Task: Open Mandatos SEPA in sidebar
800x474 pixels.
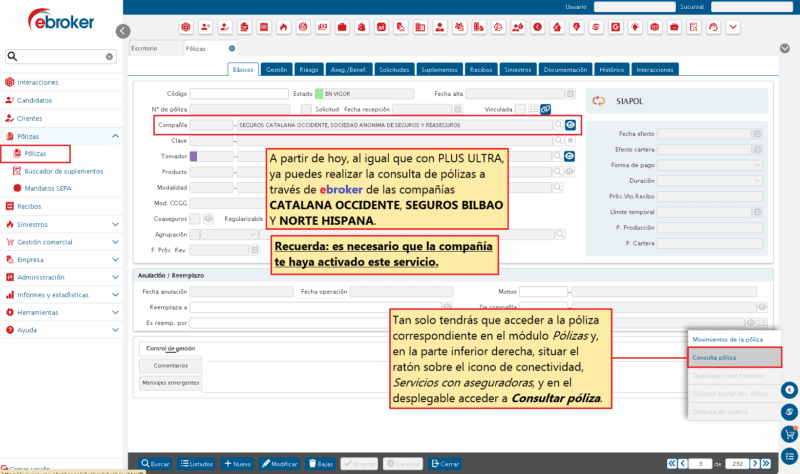Action: coord(48,188)
